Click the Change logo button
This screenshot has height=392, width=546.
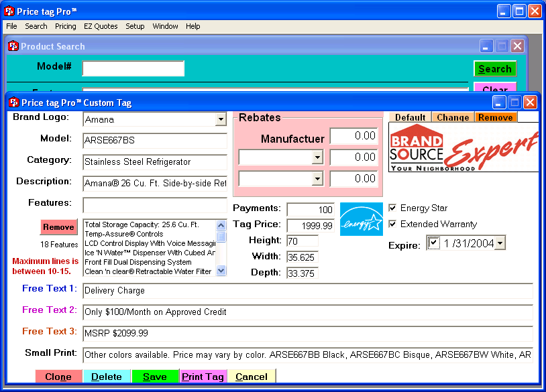tap(453, 117)
